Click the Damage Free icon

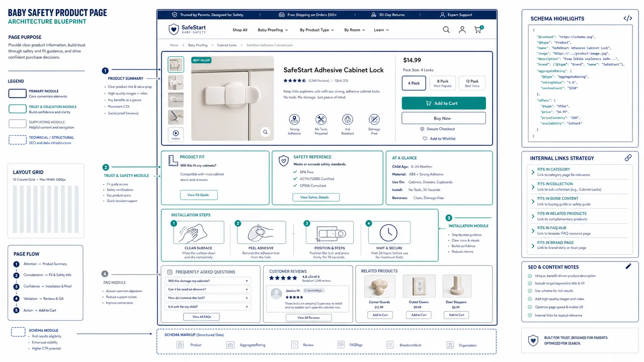[x=374, y=119]
